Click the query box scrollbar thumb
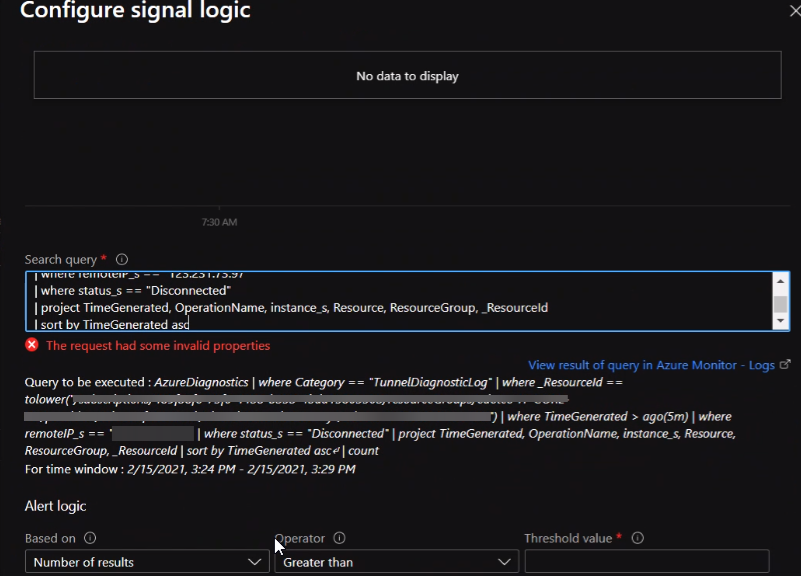The height and width of the screenshot is (576, 801). (x=781, y=304)
